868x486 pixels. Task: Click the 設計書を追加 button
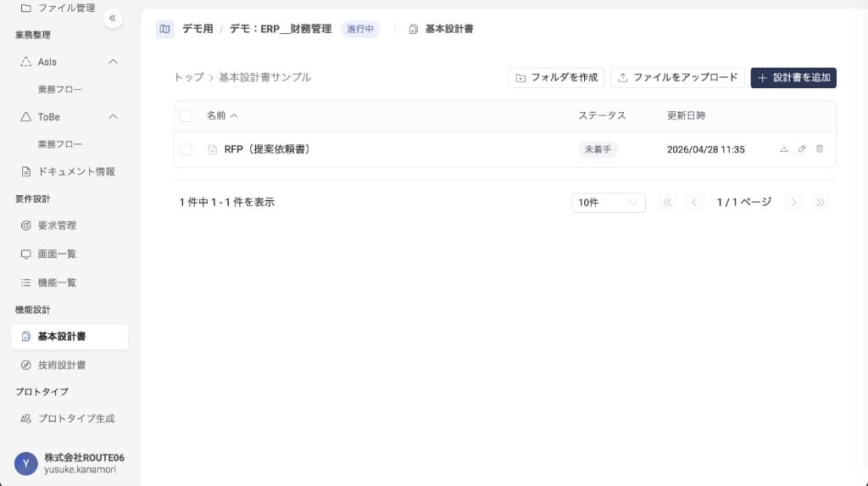793,77
